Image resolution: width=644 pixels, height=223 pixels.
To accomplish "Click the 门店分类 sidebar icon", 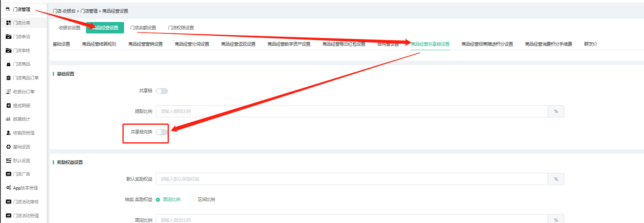I will point(9,23).
